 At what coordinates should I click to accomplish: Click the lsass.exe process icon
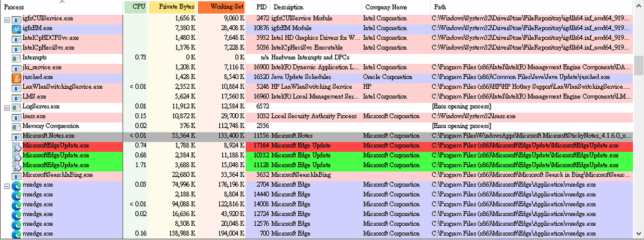coord(16,116)
